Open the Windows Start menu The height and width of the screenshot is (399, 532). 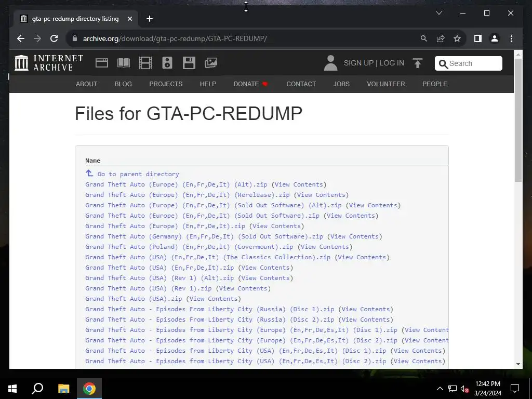(12, 389)
